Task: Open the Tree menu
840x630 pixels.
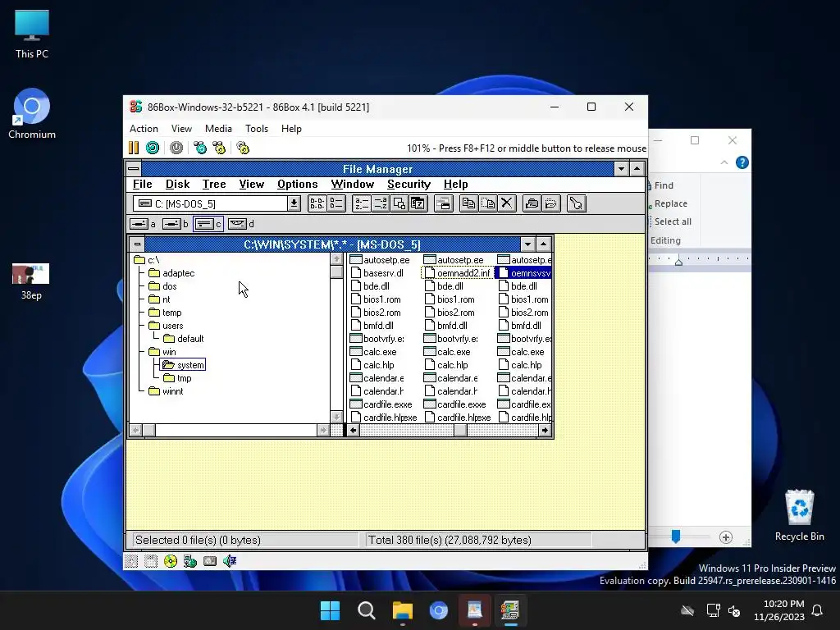Action: click(x=214, y=184)
